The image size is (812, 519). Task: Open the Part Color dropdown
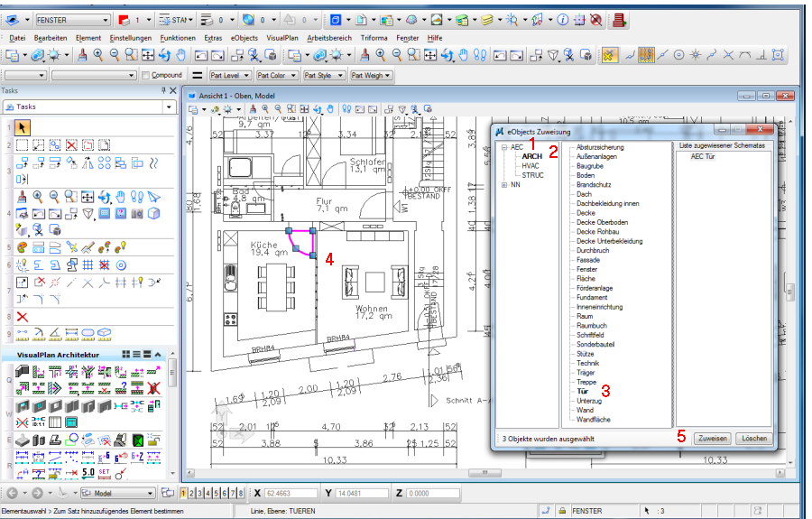(277, 76)
